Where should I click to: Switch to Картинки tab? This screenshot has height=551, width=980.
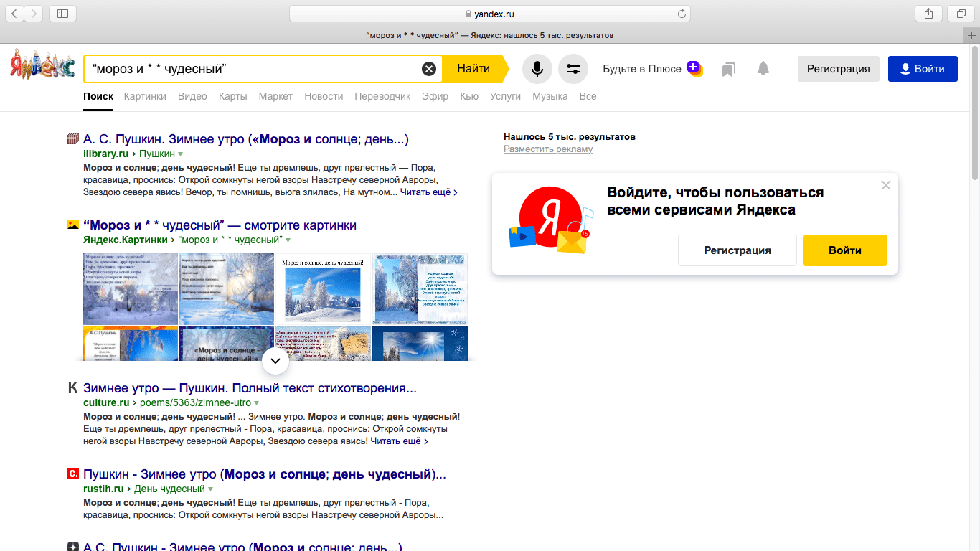[145, 96]
